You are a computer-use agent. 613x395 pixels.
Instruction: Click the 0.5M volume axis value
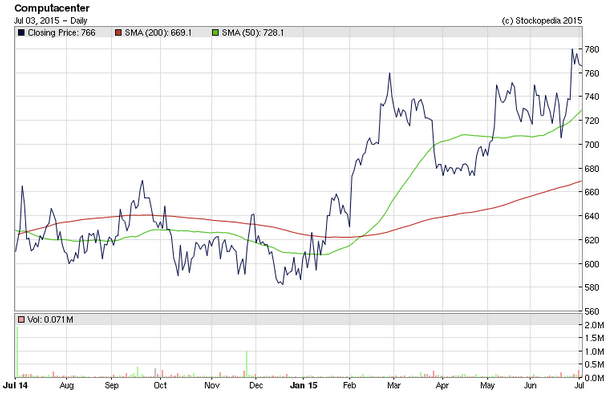pyautogui.click(x=595, y=364)
